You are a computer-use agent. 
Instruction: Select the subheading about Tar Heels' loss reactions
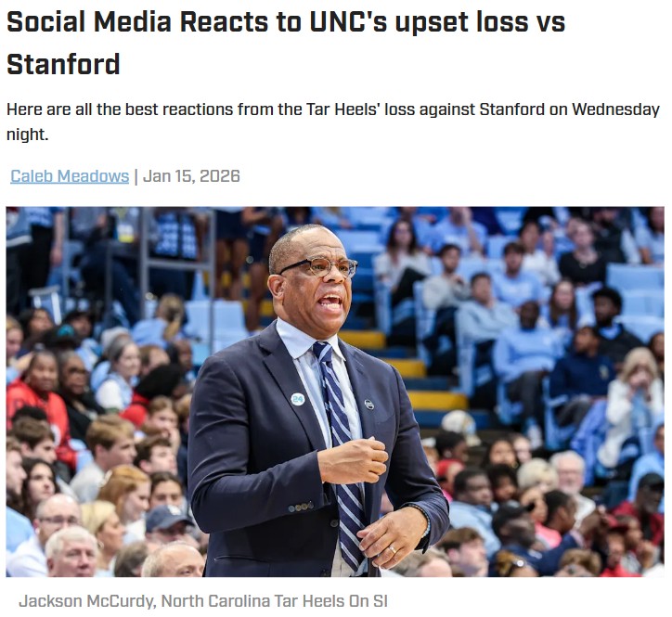(332, 122)
